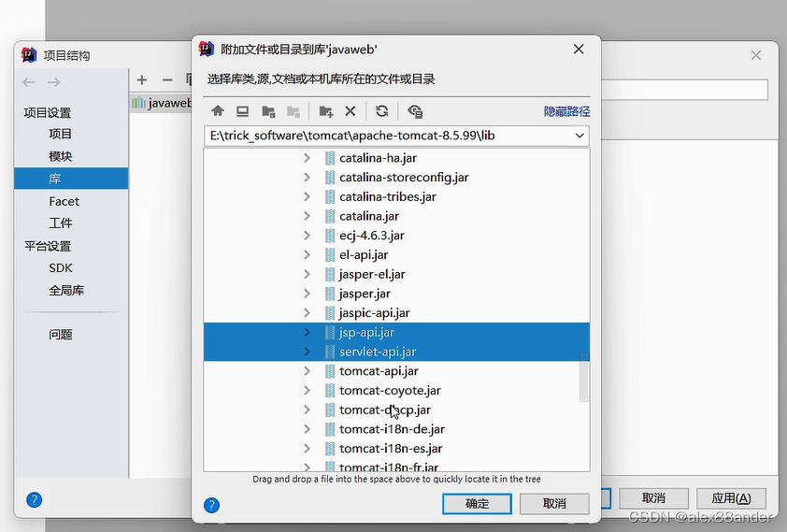
Task: Click the jar icon beside catalina-ha.jar
Action: point(330,158)
